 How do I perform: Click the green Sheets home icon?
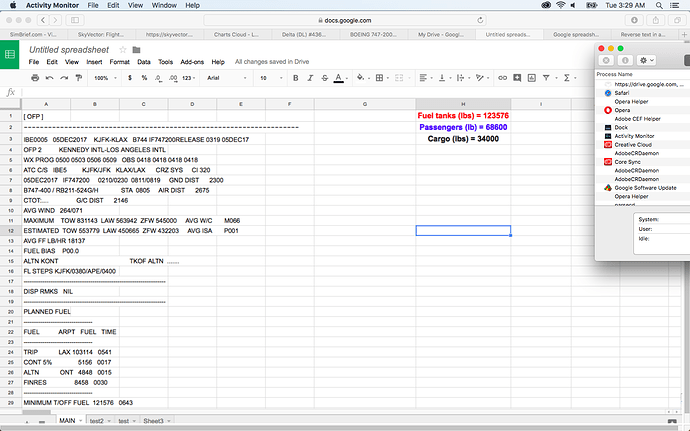click(x=10, y=55)
